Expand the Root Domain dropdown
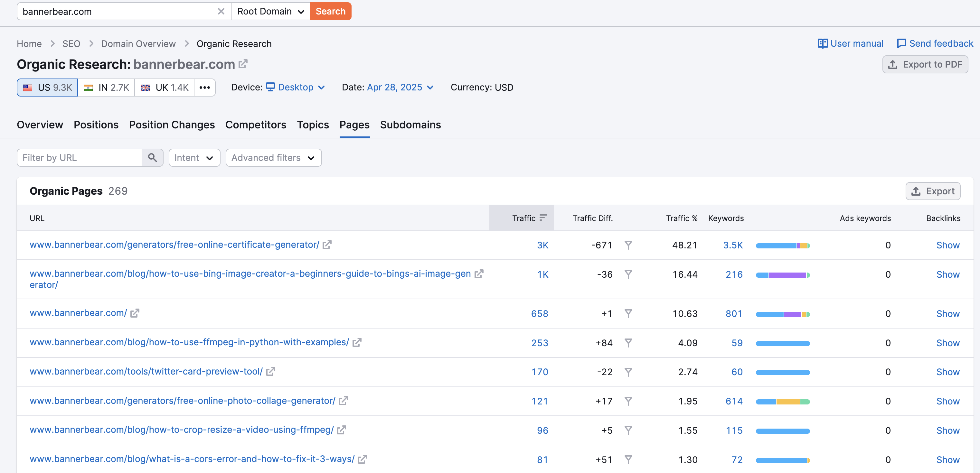The height and width of the screenshot is (473, 980). [270, 11]
